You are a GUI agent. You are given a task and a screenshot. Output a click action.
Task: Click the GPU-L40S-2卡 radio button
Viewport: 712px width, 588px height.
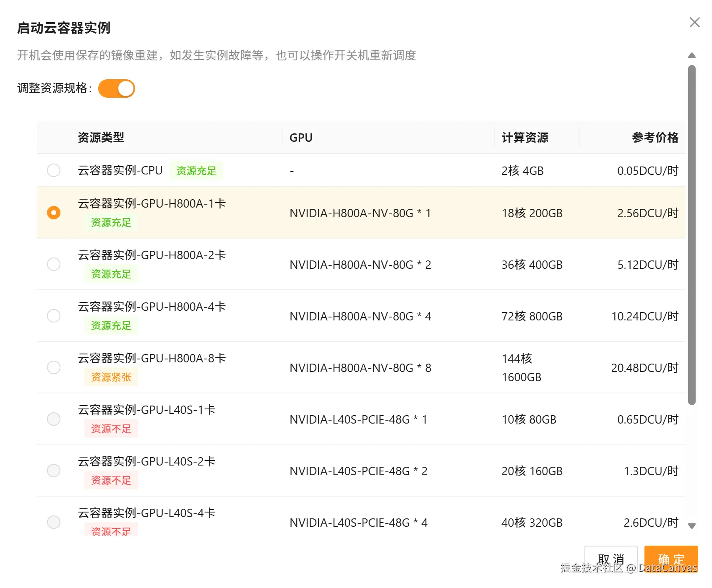(x=54, y=471)
